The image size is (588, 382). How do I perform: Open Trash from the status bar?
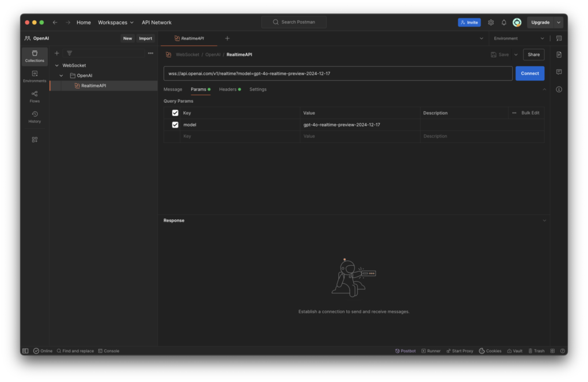pyautogui.click(x=536, y=351)
